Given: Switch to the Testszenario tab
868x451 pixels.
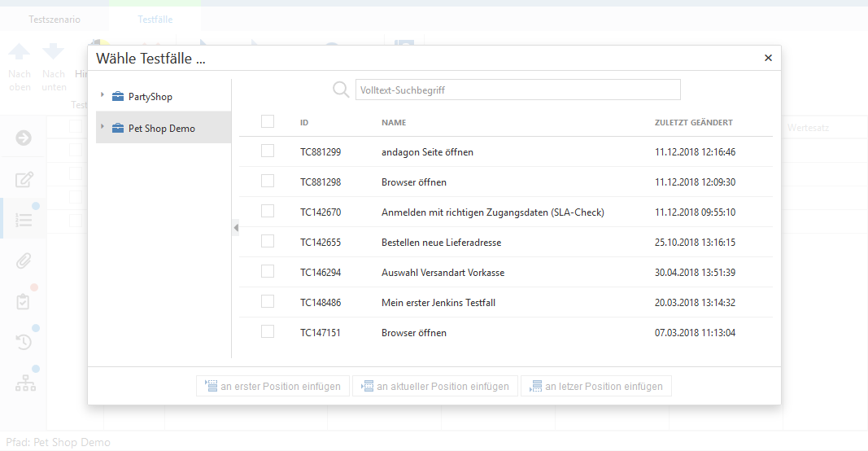Looking at the screenshot, I should pyautogui.click(x=55, y=20).
